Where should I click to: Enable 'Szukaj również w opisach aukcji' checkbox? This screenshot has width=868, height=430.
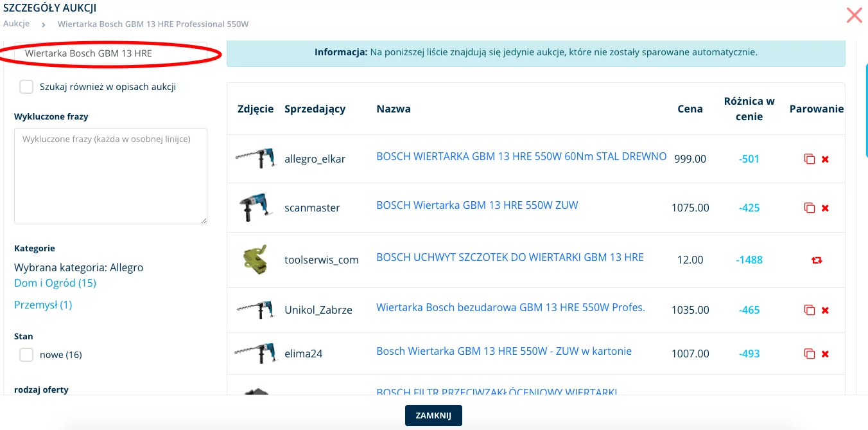pos(26,87)
